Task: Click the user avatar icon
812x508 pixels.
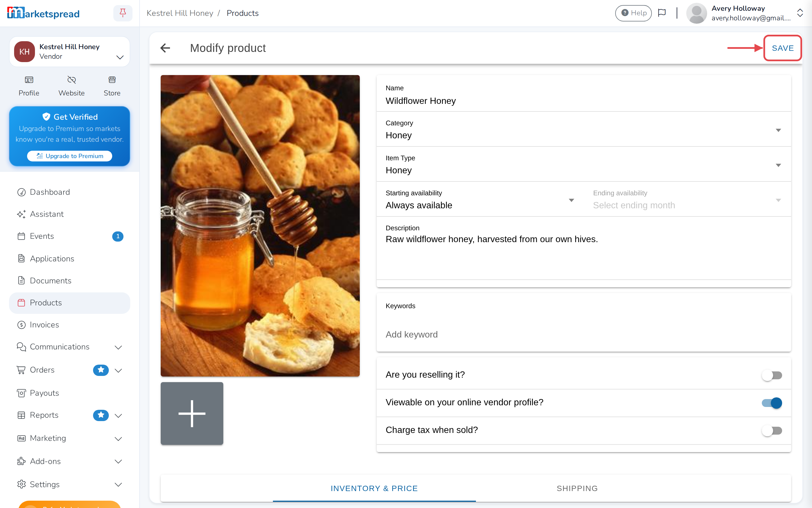Action: (x=696, y=13)
